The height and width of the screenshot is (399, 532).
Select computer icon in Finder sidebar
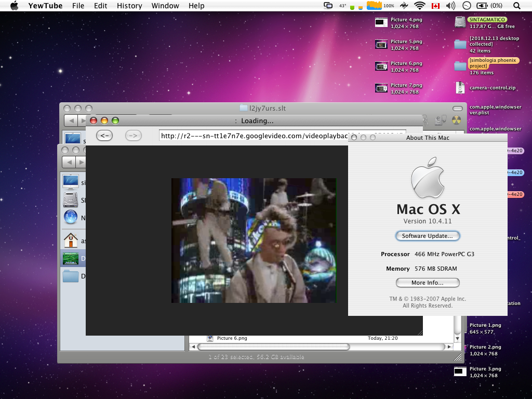coord(71,182)
